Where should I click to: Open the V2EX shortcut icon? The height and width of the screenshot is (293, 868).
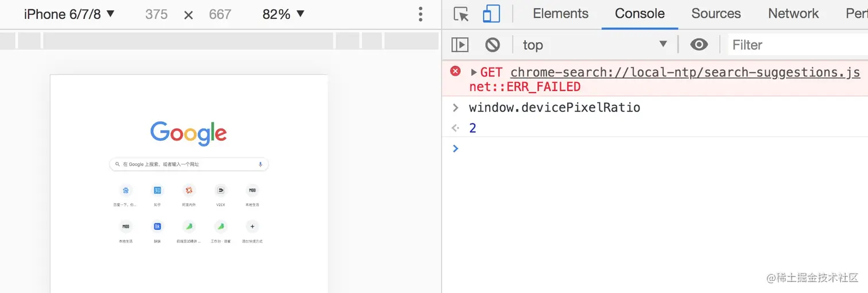click(220, 190)
